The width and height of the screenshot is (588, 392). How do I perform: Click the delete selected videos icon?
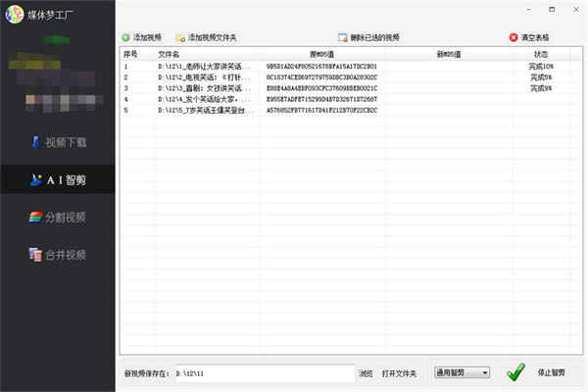pyautogui.click(x=342, y=37)
